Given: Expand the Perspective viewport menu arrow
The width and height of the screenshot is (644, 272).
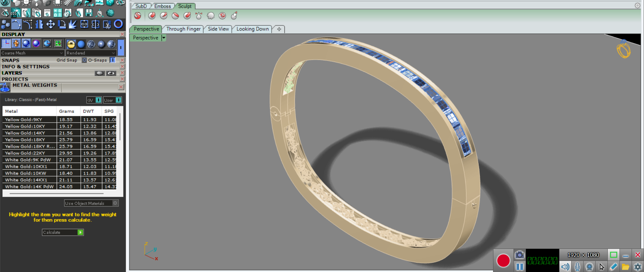Looking at the screenshot, I should coord(164,38).
